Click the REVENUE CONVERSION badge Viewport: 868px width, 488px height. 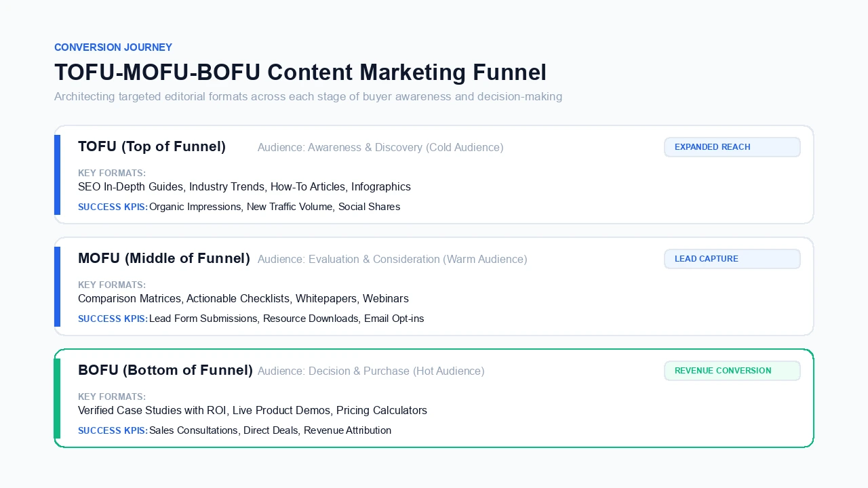[x=732, y=371]
